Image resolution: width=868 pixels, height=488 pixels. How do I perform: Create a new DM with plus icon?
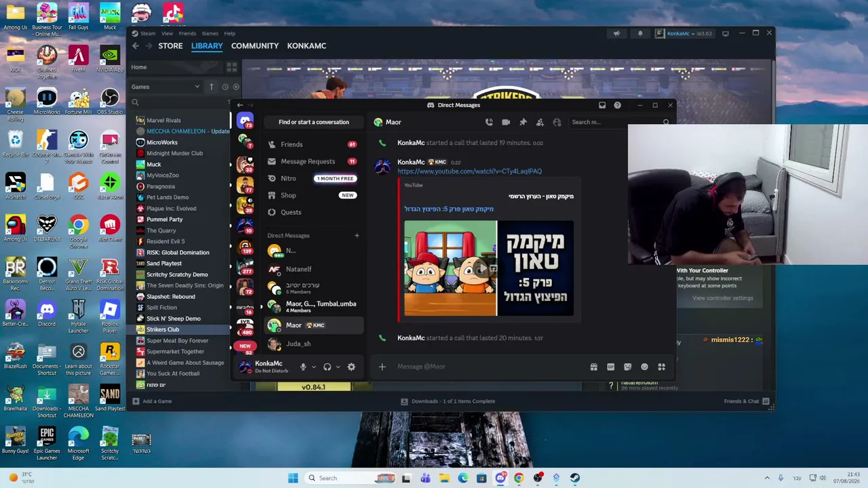click(357, 236)
